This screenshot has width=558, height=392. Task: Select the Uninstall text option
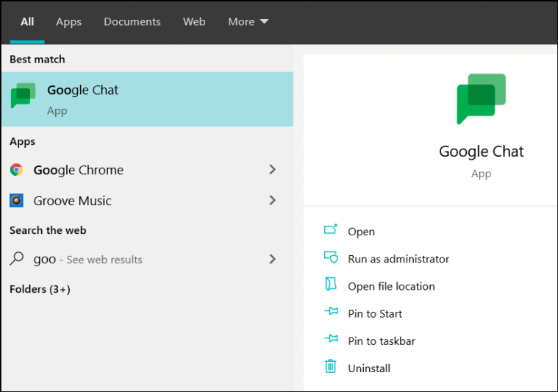pos(369,368)
